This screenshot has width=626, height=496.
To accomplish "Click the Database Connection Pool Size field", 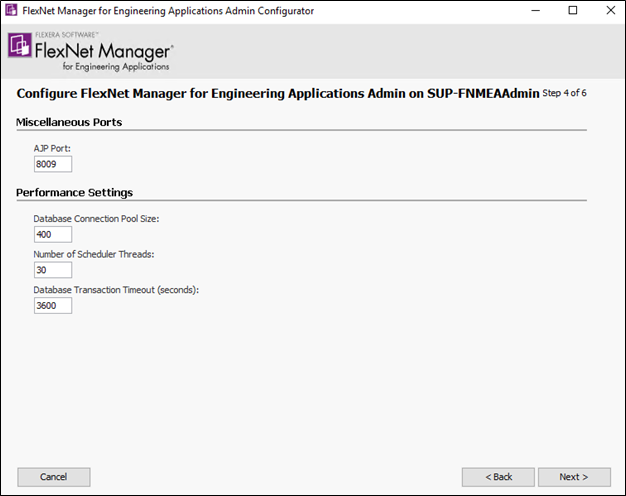I will coord(53,234).
